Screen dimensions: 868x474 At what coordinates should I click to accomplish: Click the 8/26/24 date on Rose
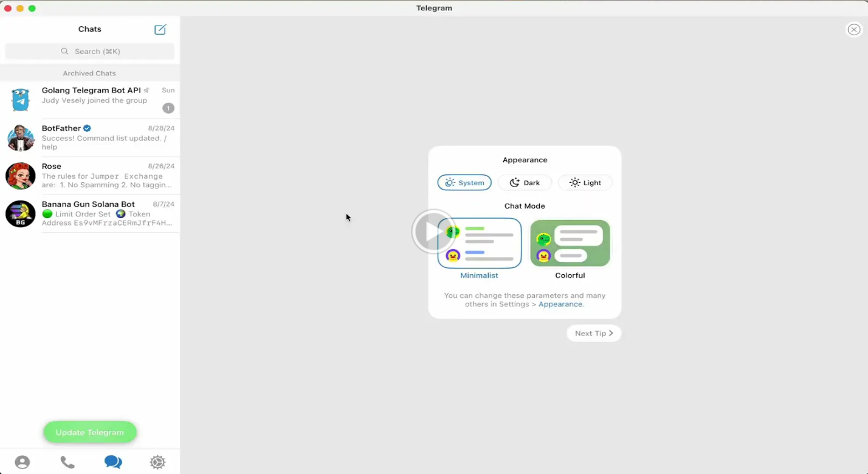pyautogui.click(x=161, y=166)
